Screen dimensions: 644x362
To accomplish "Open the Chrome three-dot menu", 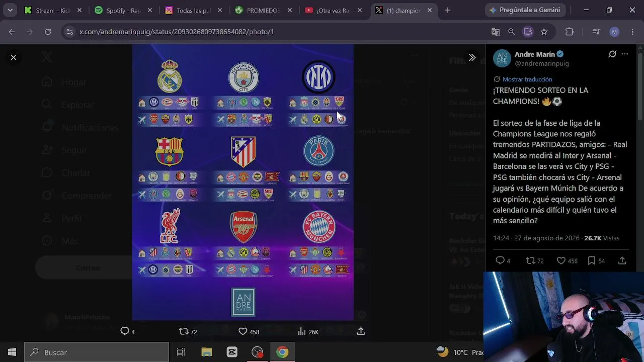I will click(632, 32).
